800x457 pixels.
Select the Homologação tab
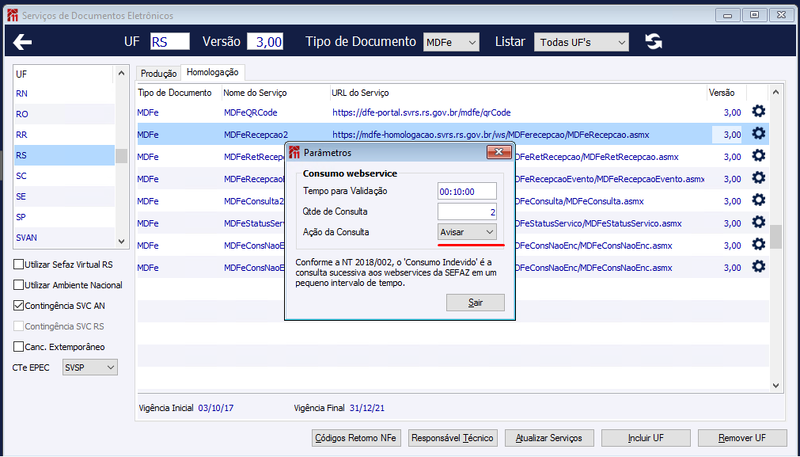coord(213,72)
